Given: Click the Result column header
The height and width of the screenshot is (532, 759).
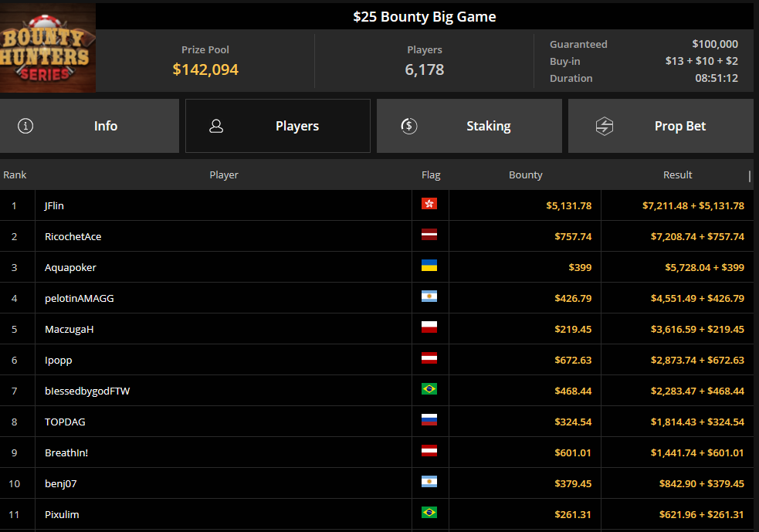Looking at the screenshot, I should click(677, 175).
